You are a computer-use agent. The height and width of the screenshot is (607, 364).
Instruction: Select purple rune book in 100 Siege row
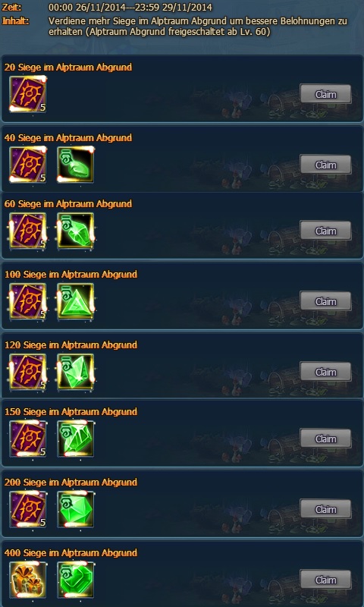pos(28,301)
